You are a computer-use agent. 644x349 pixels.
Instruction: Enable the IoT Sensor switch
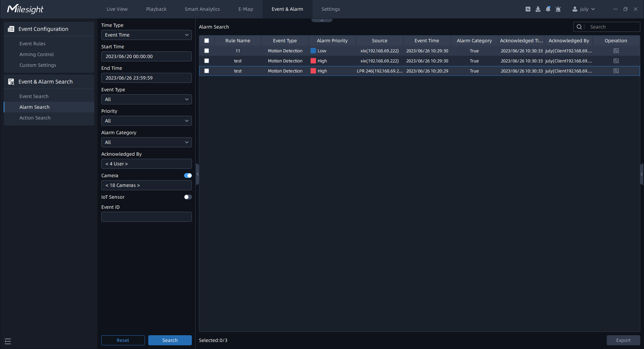click(x=188, y=197)
